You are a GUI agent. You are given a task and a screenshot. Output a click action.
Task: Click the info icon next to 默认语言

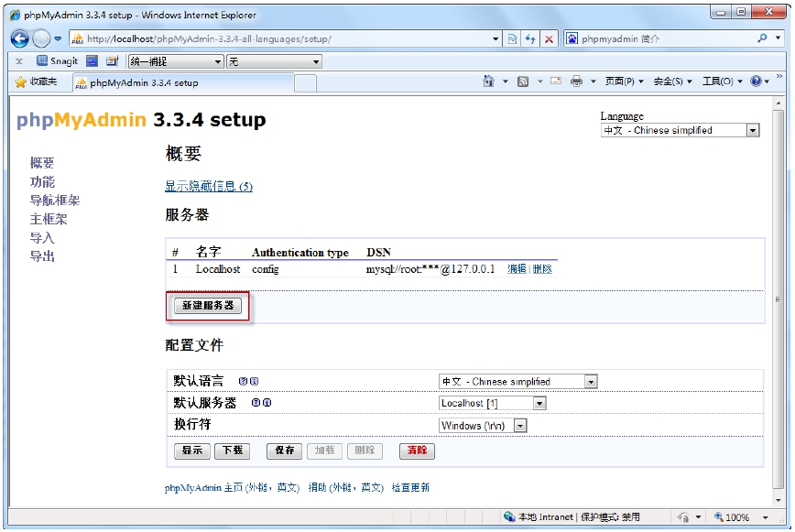(x=254, y=382)
